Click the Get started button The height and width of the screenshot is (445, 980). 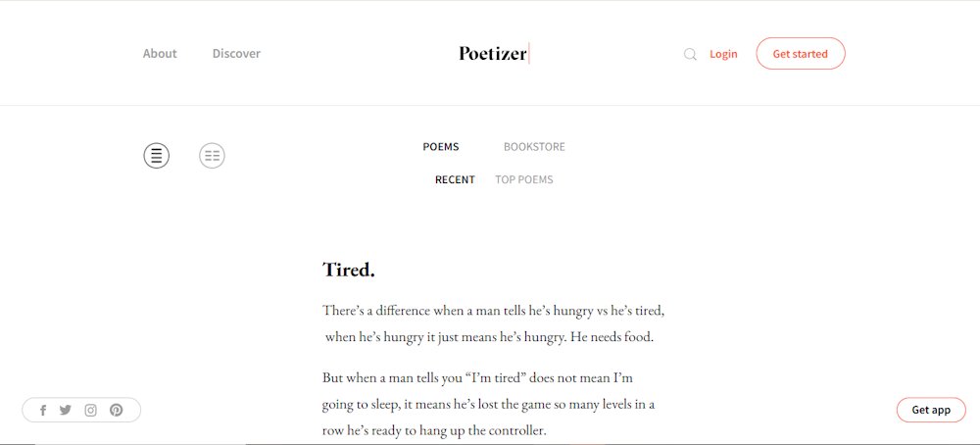(x=801, y=54)
